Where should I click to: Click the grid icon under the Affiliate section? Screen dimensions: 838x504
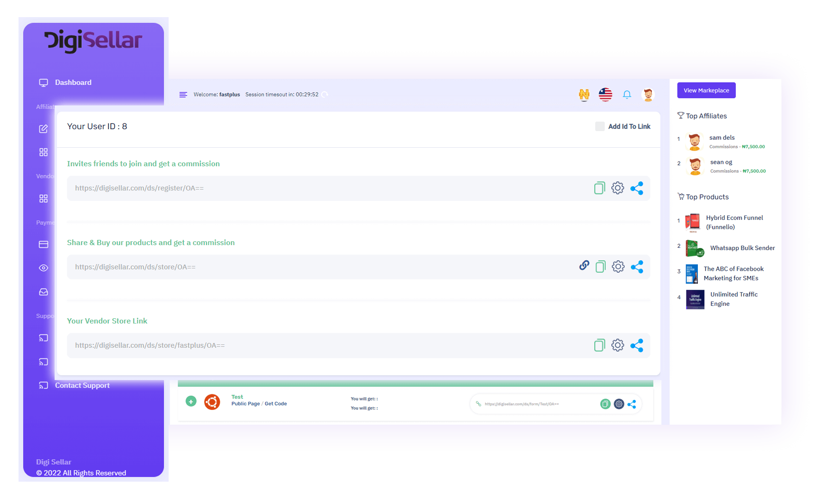click(x=43, y=152)
